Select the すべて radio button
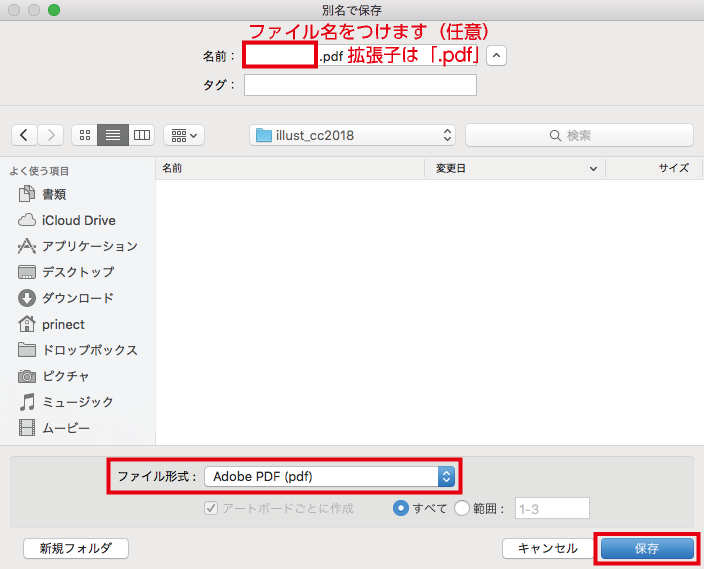This screenshot has width=704, height=569. click(400, 508)
